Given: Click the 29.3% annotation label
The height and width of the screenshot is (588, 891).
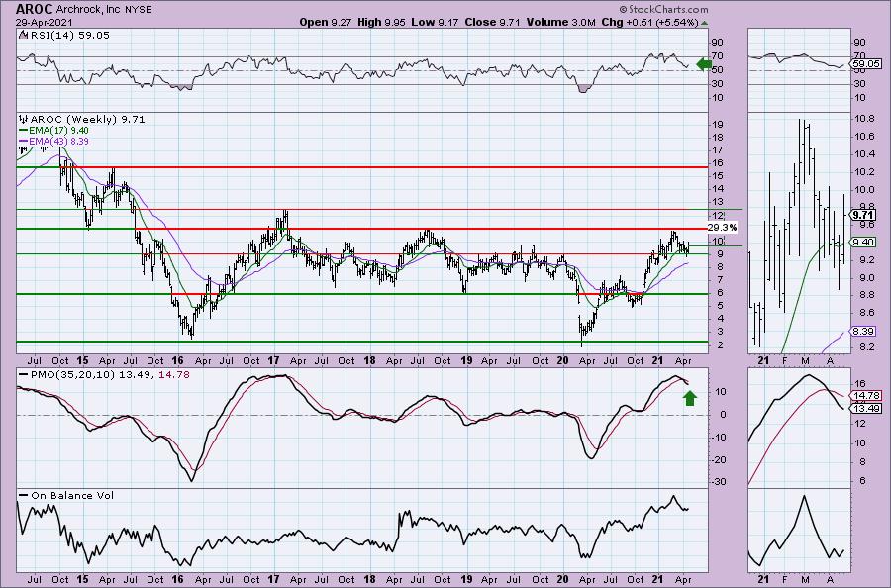Looking at the screenshot, I should pyautogui.click(x=723, y=228).
